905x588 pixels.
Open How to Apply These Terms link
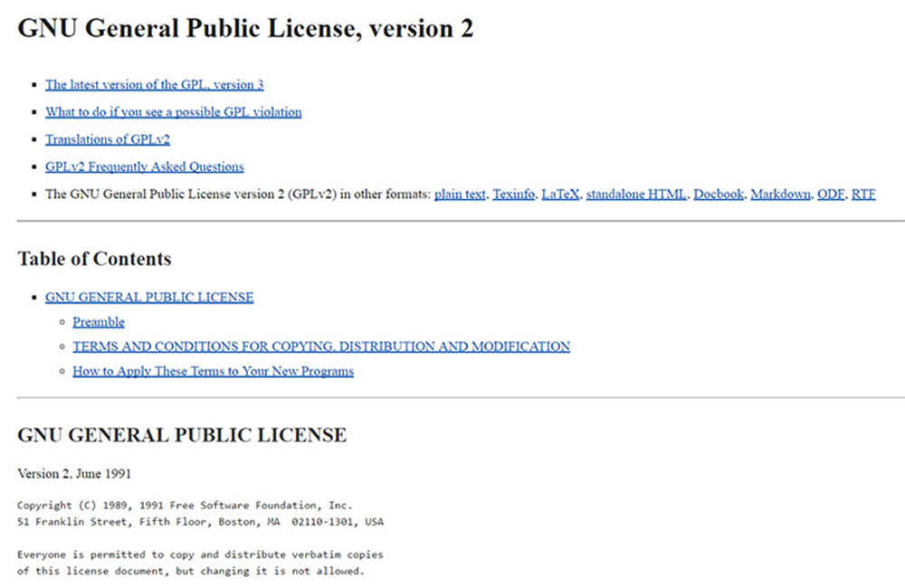tap(213, 371)
